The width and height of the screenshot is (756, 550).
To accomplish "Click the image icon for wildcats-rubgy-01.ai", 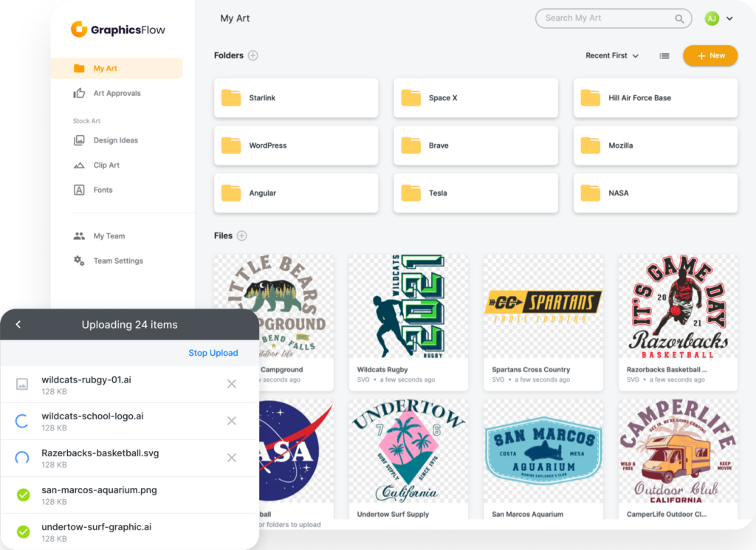I will coord(22,384).
